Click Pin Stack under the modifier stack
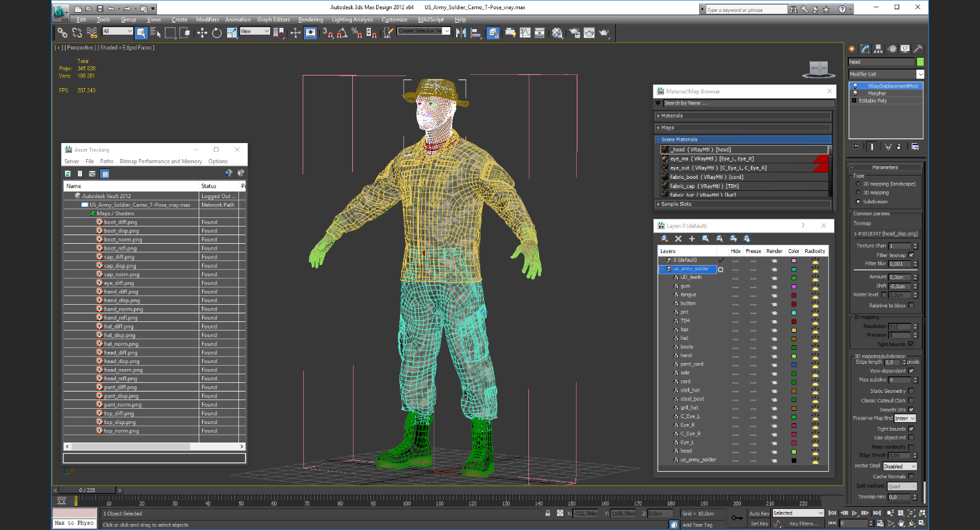This screenshot has height=530, width=980. [x=856, y=146]
